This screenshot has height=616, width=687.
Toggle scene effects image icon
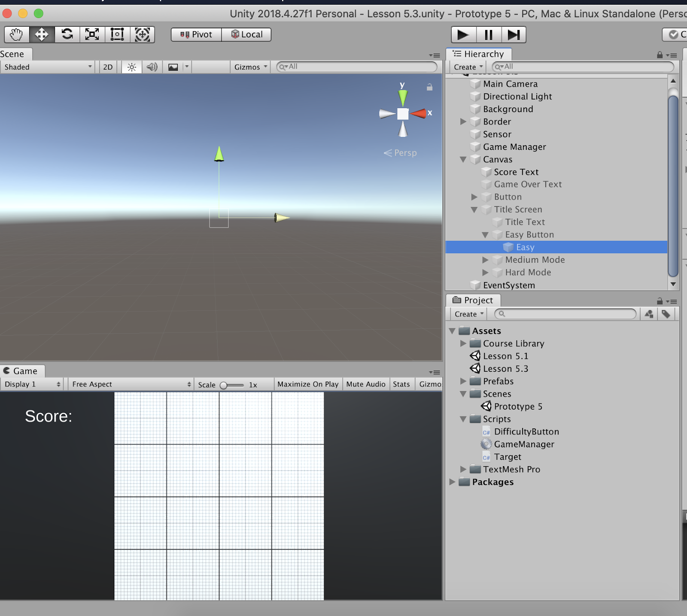coord(173,67)
